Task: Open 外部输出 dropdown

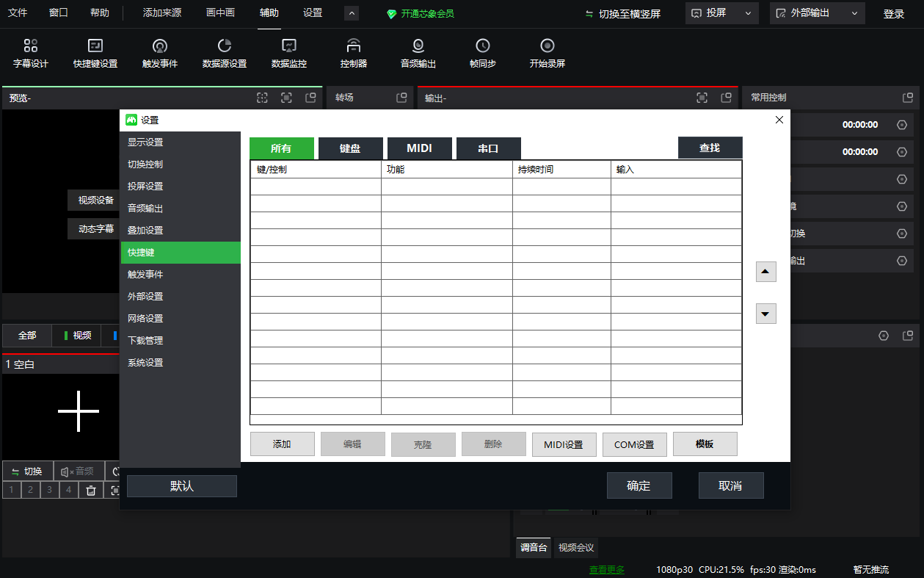Action: pyautogui.click(x=818, y=13)
